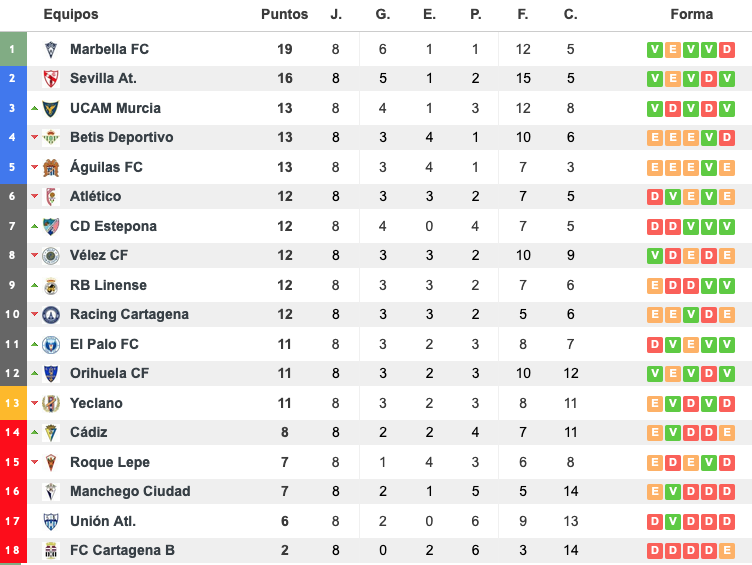The width and height of the screenshot is (752, 565).
Task: Click the Racing Cartagena team badge
Action: tap(51, 314)
